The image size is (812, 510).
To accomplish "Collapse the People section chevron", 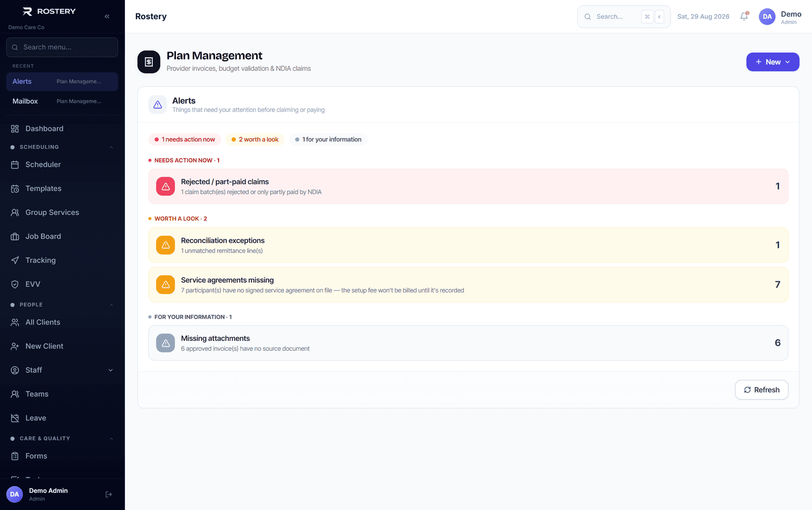I will (111, 305).
